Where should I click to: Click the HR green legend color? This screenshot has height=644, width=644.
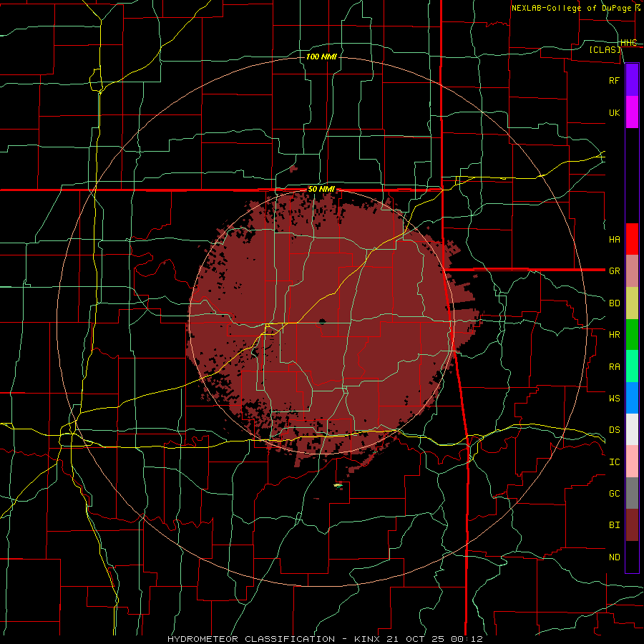[x=632, y=335]
